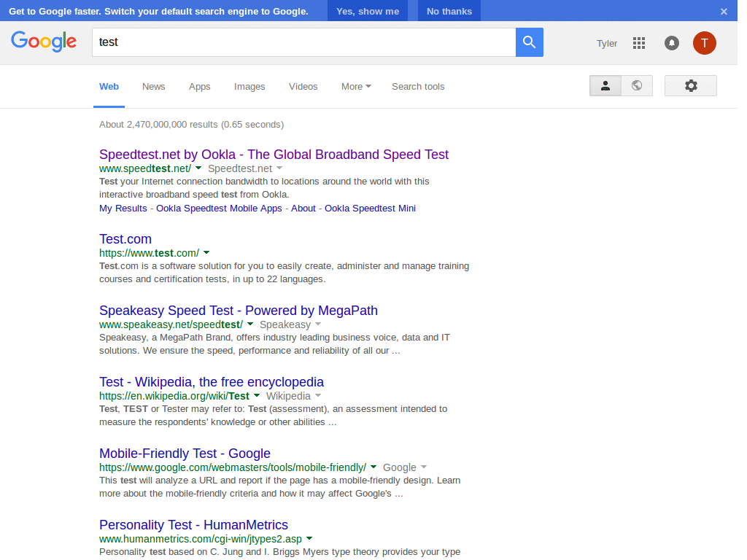
Task: Open green arrow next to www.speakeasy.net/speedtest/
Action: (250, 324)
